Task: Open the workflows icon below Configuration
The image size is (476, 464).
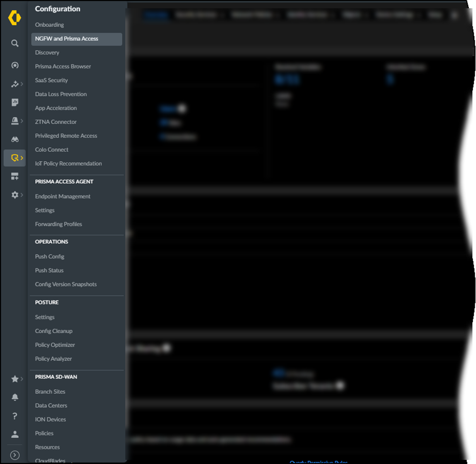Action: click(15, 176)
